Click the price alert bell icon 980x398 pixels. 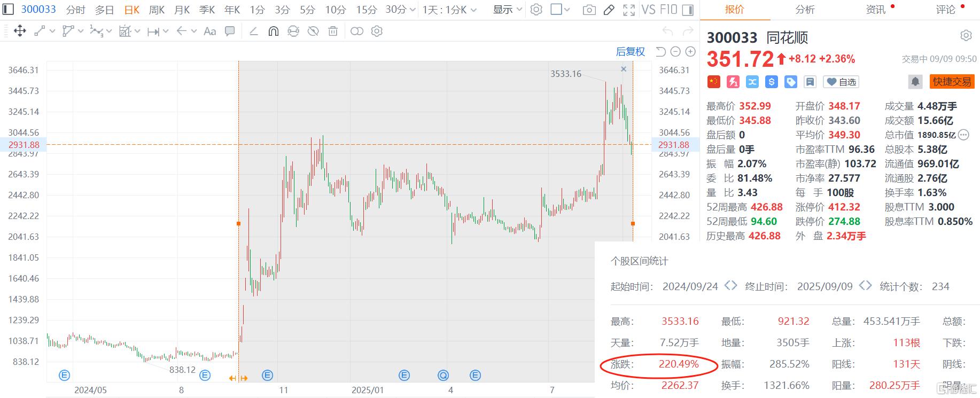click(x=915, y=82)
